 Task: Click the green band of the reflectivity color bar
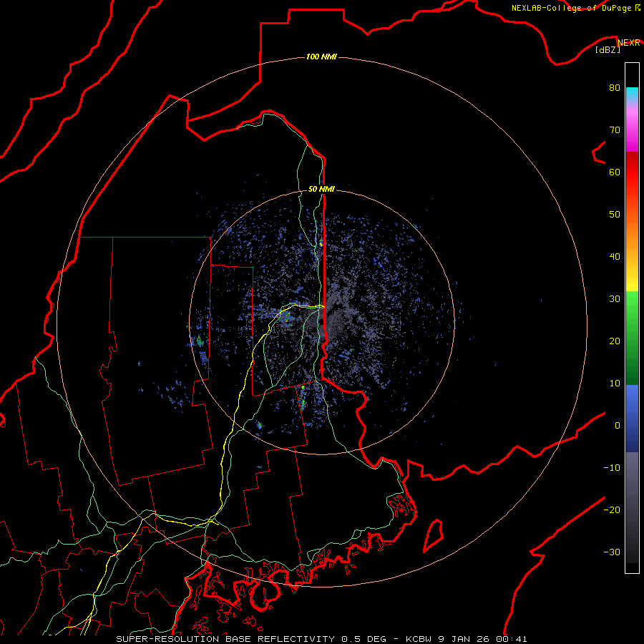(x=632, y=338)
